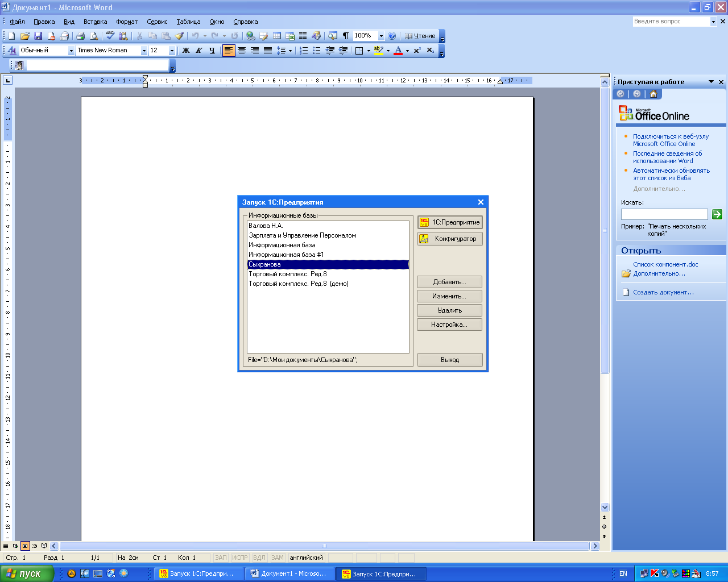Screen dimensions: 728x582
Task: Open the Columns toolbar button
Action: (x=303, y=36)
